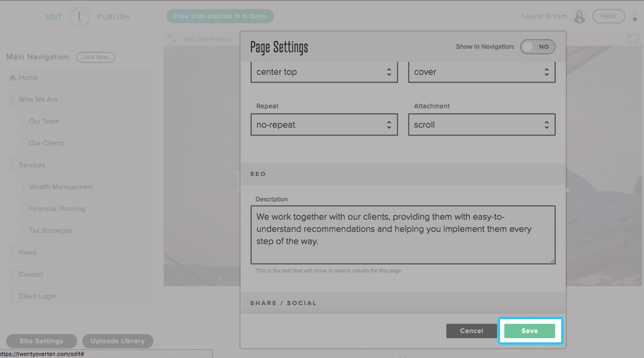Switch to the EDIT tab
The width and height of the screenshot is (644, 358).
(54, 17)
